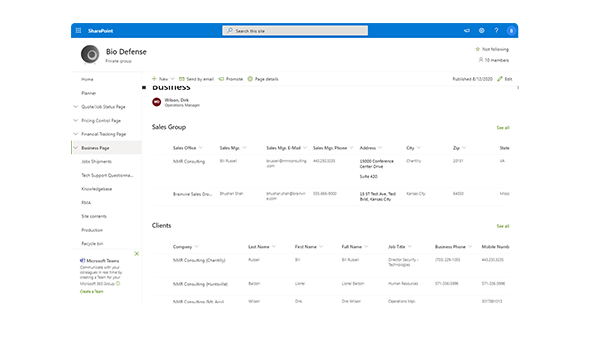This screenshot has width=590, height=360.
Task: Open the app launcher waffle icon
Action: [78, 30]
